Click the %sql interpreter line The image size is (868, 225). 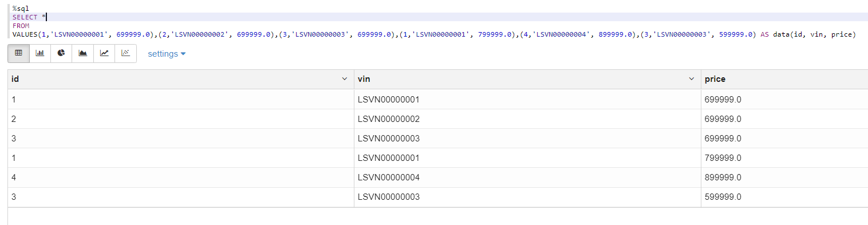pyautogui.click(x=21, y=9)
